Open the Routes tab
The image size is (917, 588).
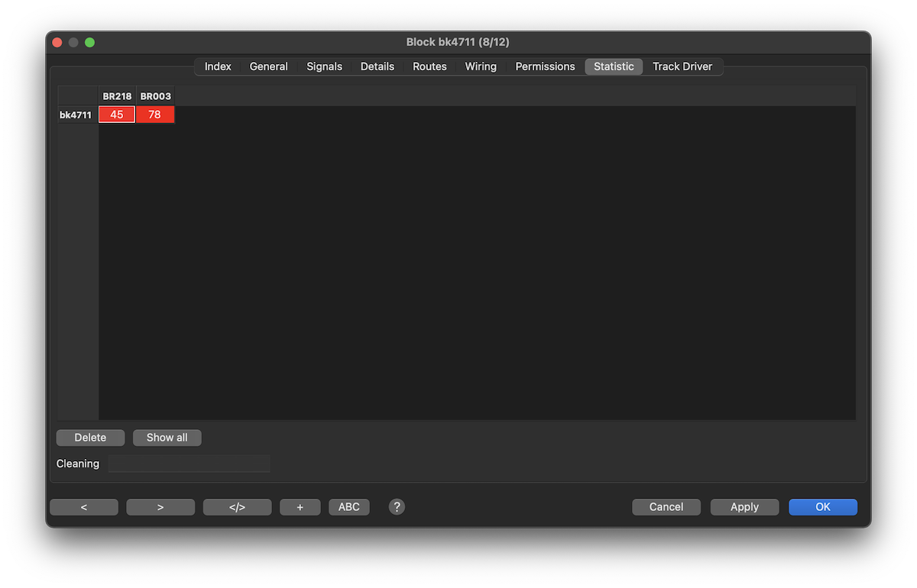point(429,66)
